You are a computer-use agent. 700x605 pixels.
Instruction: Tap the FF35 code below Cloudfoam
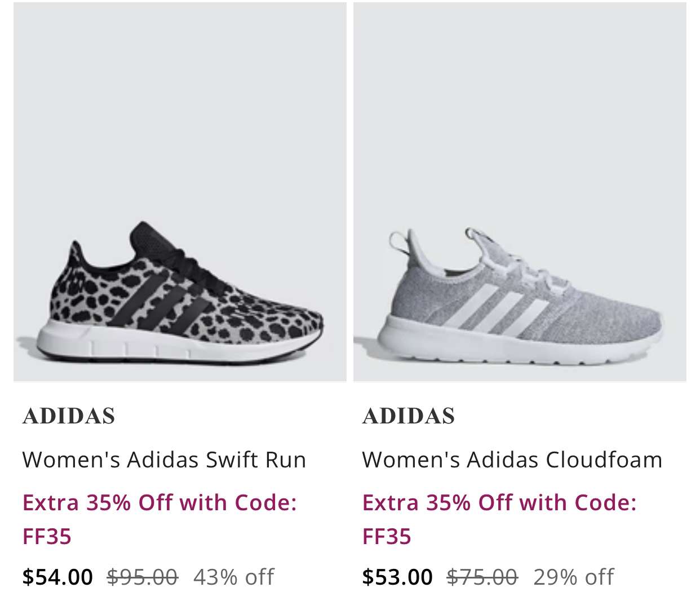tap(387, 536)
